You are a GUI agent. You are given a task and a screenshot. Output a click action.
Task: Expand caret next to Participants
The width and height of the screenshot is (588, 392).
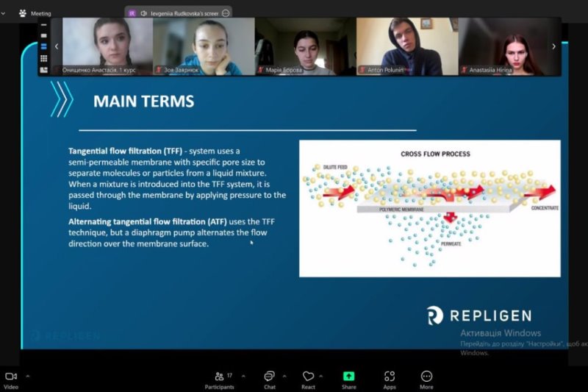[243, 376]
